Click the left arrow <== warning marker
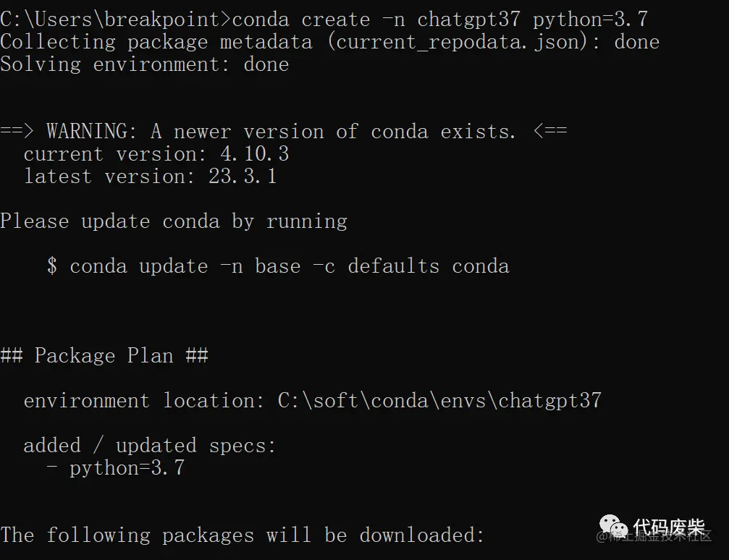This screenshot has width=729, height=560. pos(550,130)
